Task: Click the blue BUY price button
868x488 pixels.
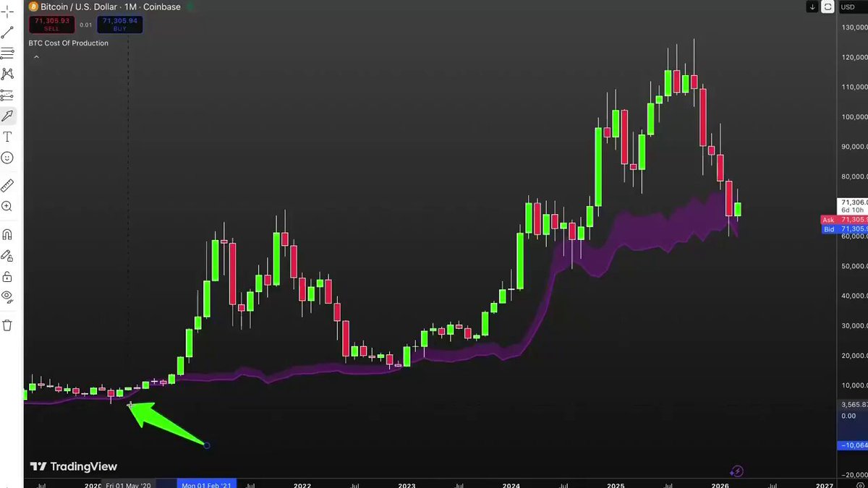Action: tap(120, 25)
